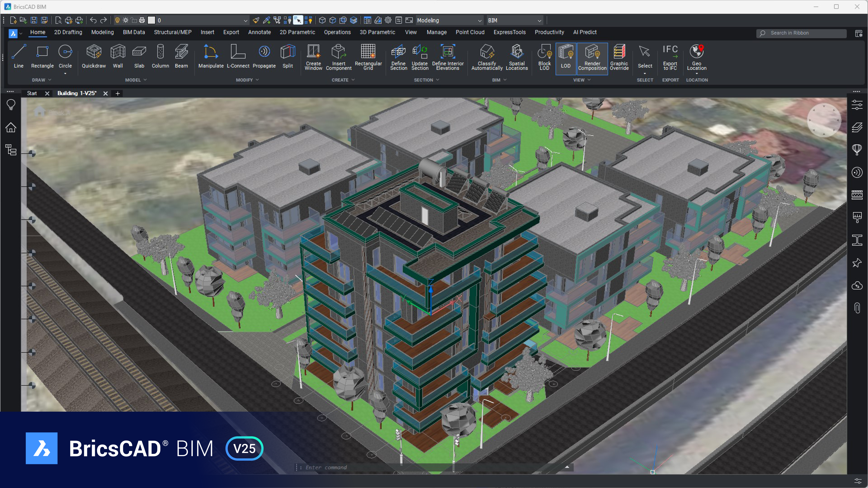Open the Structural/MEP ribbon tab
868x488 pixels.
tap(173, 32)
